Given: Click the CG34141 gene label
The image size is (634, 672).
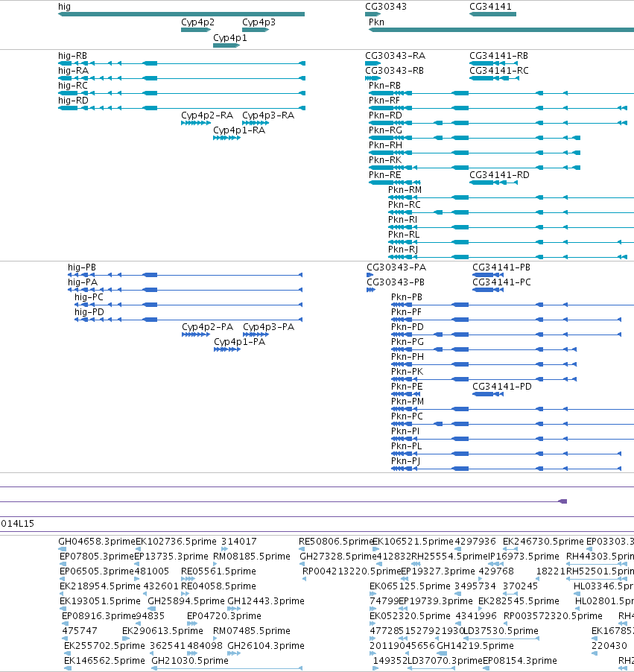Looking at the screenshot, I should coord(490,7).
